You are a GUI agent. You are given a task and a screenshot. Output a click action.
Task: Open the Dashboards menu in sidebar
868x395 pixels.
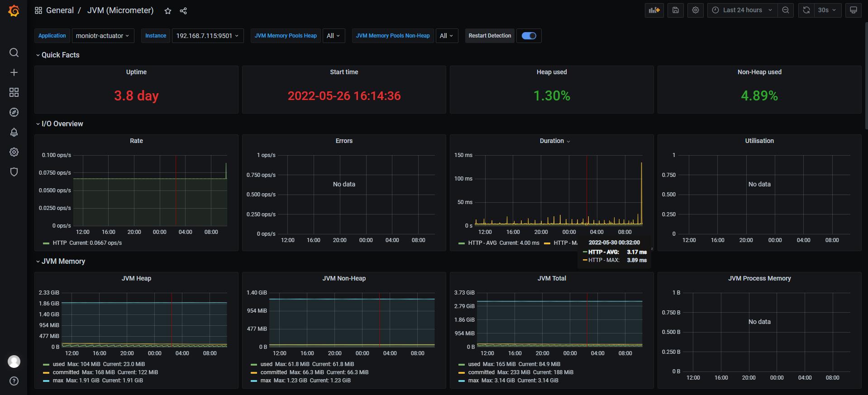point(14,92)
